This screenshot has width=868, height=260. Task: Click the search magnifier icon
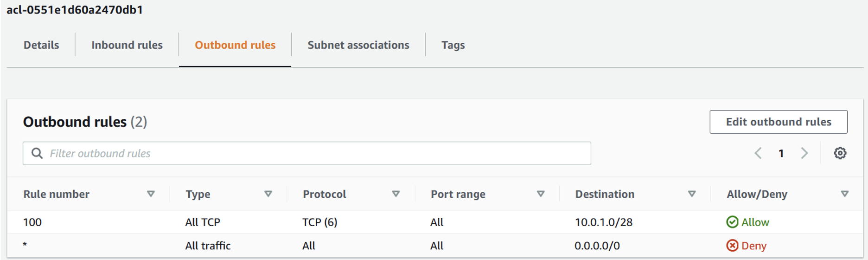click(x=37, y=153)
